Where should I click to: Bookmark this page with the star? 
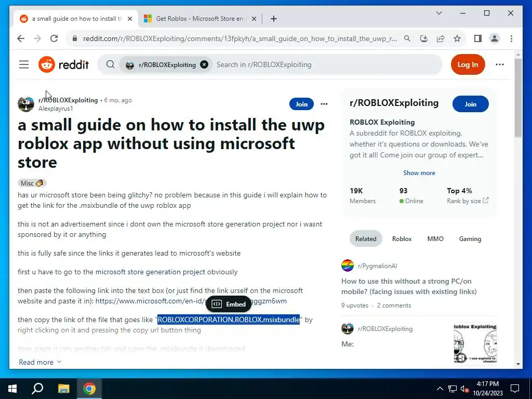pos(457,38)
